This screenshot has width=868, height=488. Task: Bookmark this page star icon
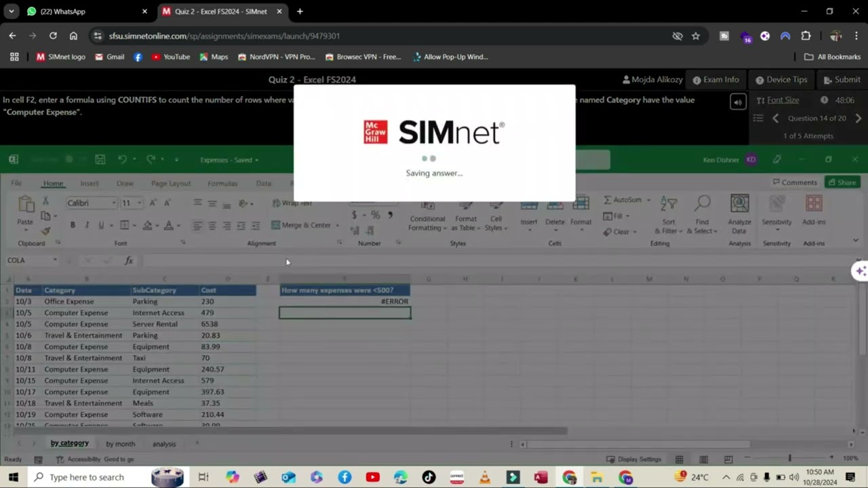(x=695, y=36)
